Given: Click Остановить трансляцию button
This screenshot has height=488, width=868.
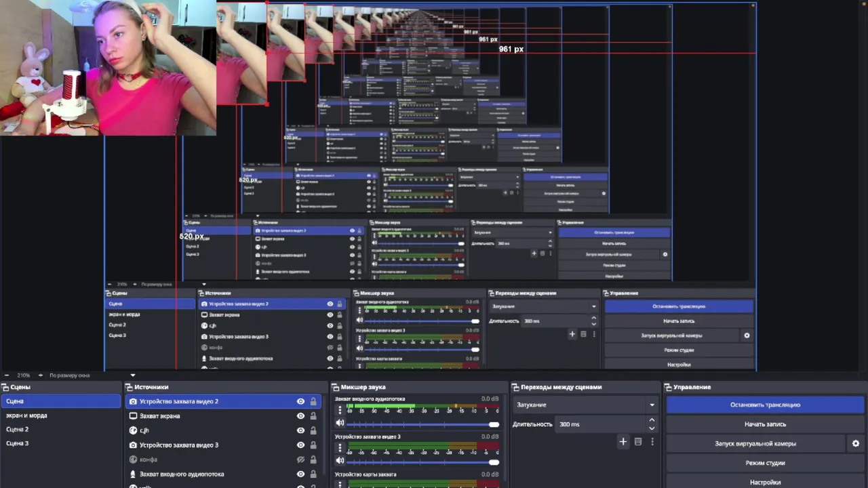Looking at the screenshot, I should [x=765, y=405].
